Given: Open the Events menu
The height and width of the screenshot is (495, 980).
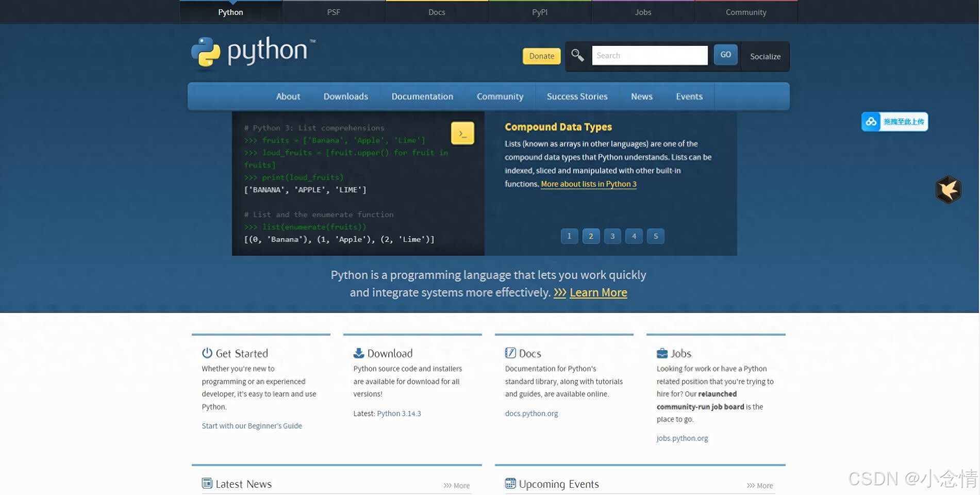Looking at the screenshot, I should pos(689,96).
